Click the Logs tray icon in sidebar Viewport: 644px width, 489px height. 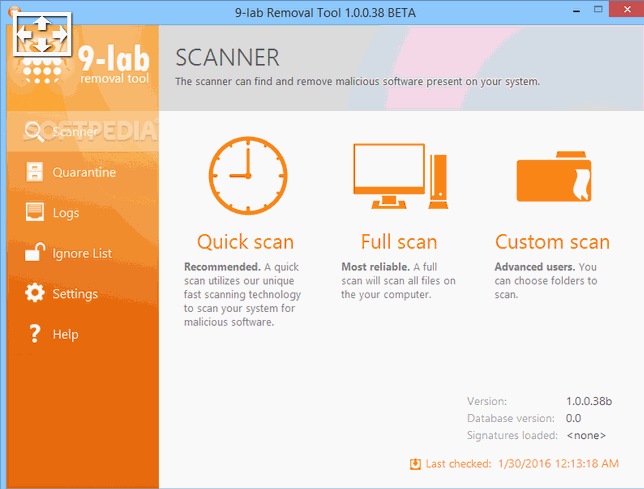[34, 213]
